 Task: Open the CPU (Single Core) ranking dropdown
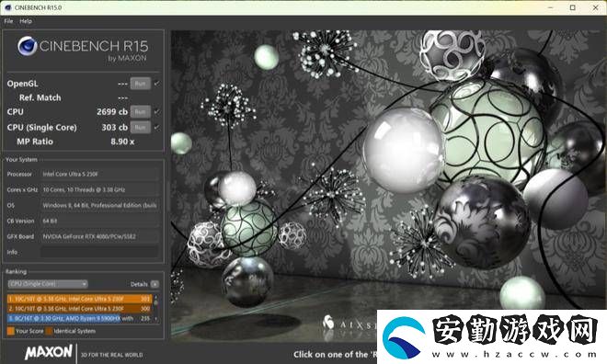pos(48,284)
